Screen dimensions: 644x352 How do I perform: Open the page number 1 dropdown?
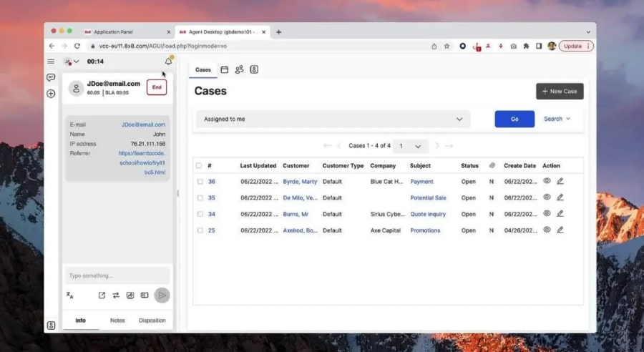410,146
